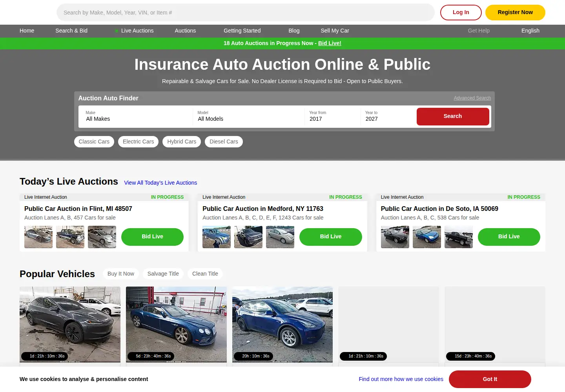Click the 5d : 23h : 40m countdown badge
This screenshot has width=565, height=392.
pos(151,356)
